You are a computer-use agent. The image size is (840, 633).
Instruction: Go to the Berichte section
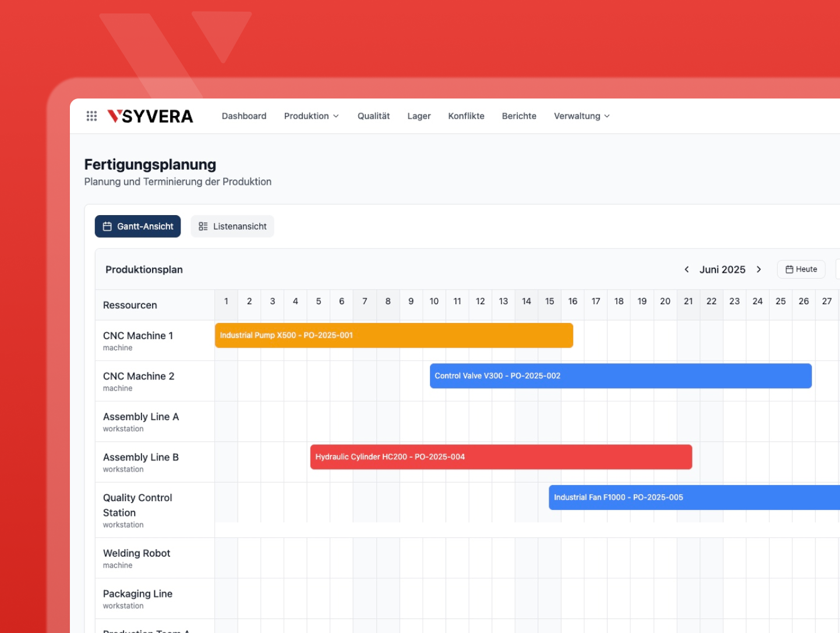click(519, 116)
